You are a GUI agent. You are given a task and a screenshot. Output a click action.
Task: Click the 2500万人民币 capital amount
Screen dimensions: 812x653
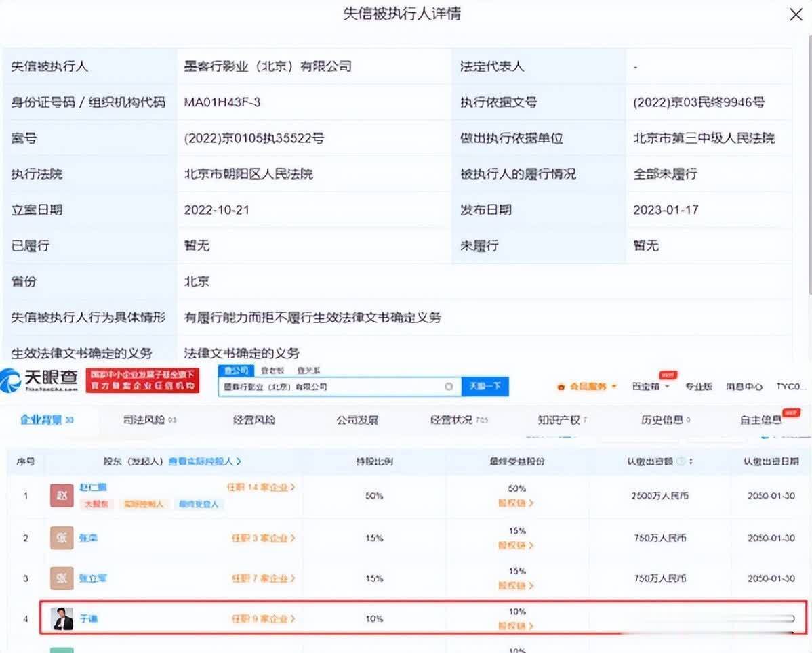tap(659, 496)
